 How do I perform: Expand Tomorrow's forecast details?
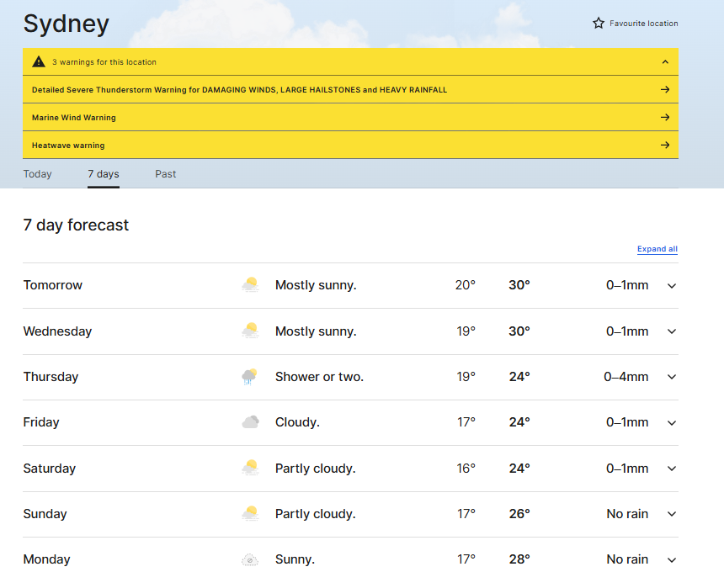[672, 286]
